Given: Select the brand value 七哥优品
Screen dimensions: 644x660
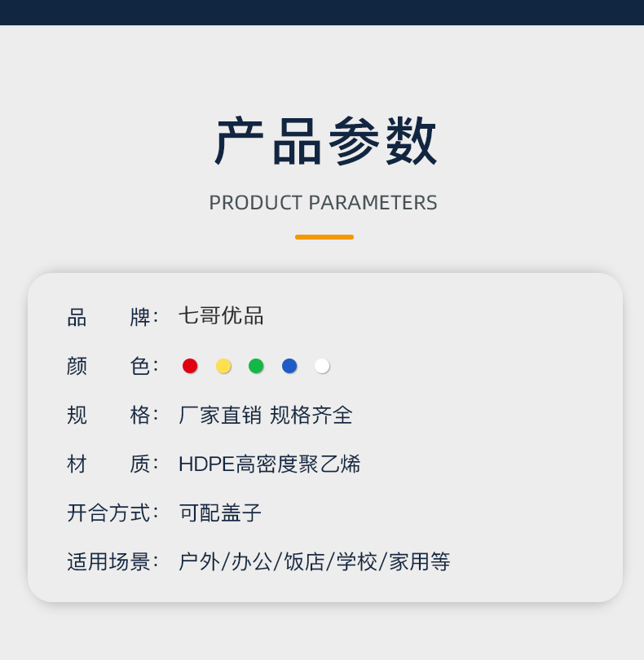Looking at the screenshot, I should [221, 316].
